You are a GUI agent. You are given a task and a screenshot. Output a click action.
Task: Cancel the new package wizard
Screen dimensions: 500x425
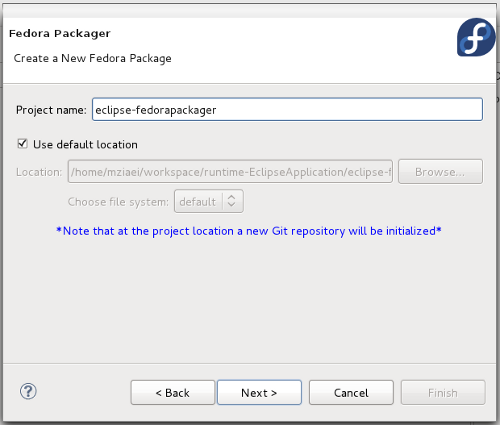pos(351,393)
